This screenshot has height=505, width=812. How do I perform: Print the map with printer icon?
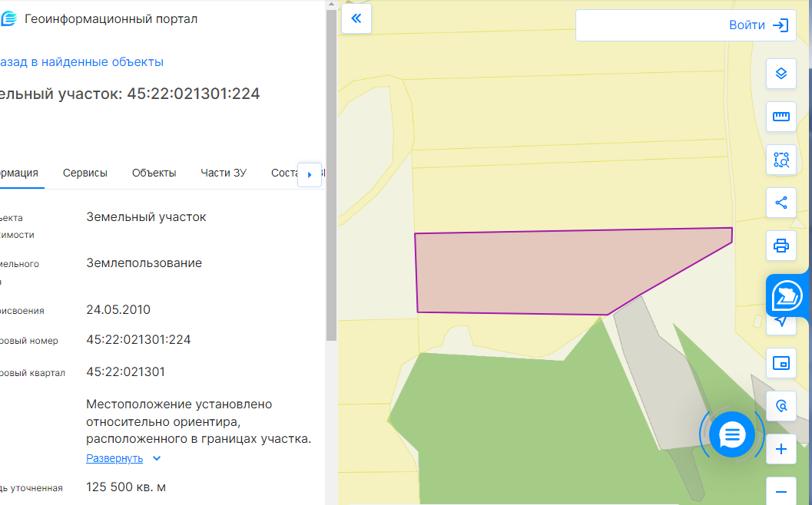pos(781,246)
